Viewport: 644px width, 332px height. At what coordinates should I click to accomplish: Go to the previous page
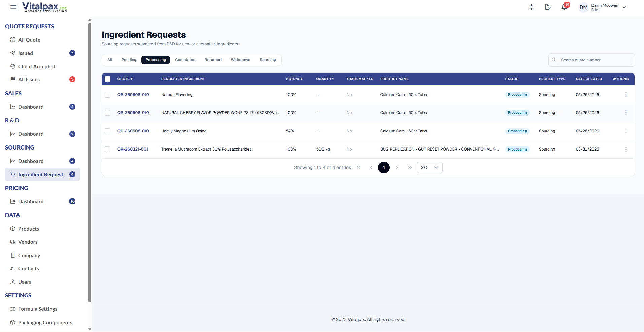pyautogui.click(x=371, y=167)
